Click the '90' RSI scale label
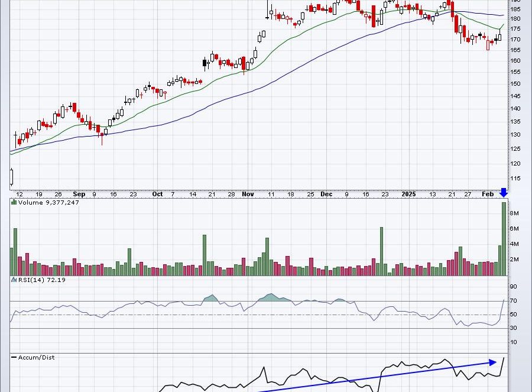The width and height of the screenshot is (532, 392). (514, 286)
